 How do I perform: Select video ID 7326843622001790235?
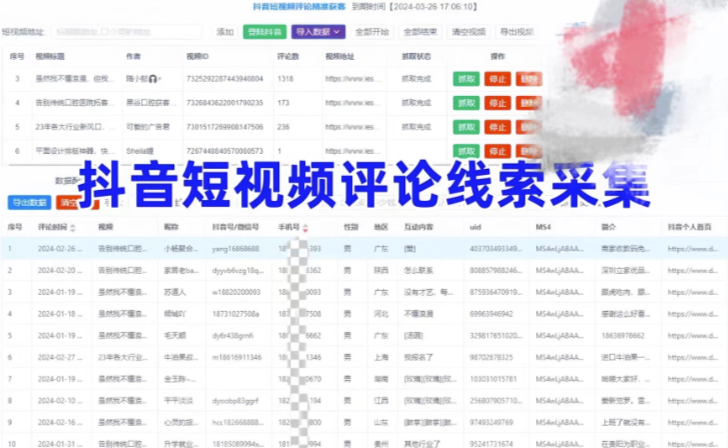click(x=225, y=103)
